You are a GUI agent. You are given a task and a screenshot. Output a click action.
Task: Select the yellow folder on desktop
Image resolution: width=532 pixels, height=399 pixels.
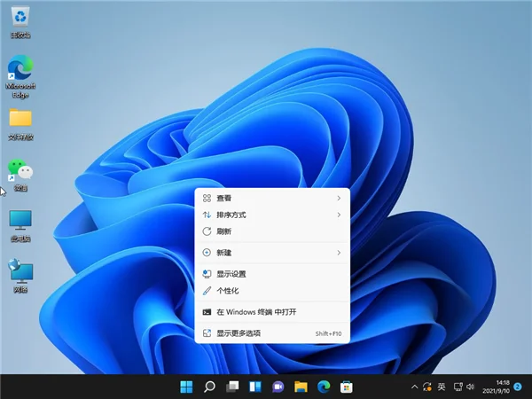click(20, 124)
